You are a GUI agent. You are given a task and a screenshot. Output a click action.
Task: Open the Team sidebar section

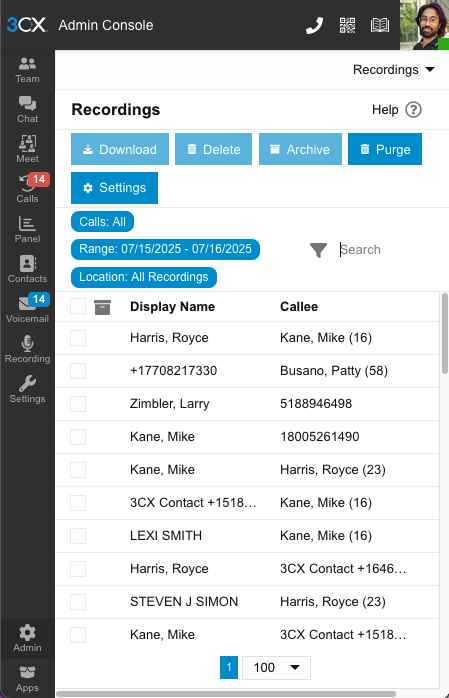27,70
